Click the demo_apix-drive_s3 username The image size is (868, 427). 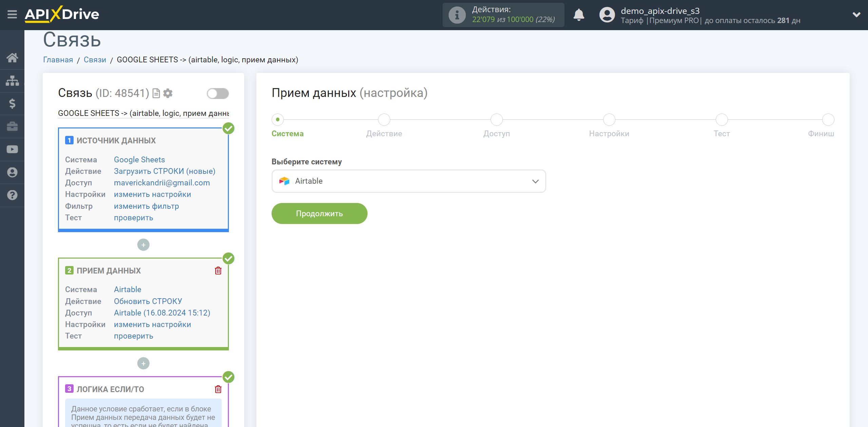(660, 11)
